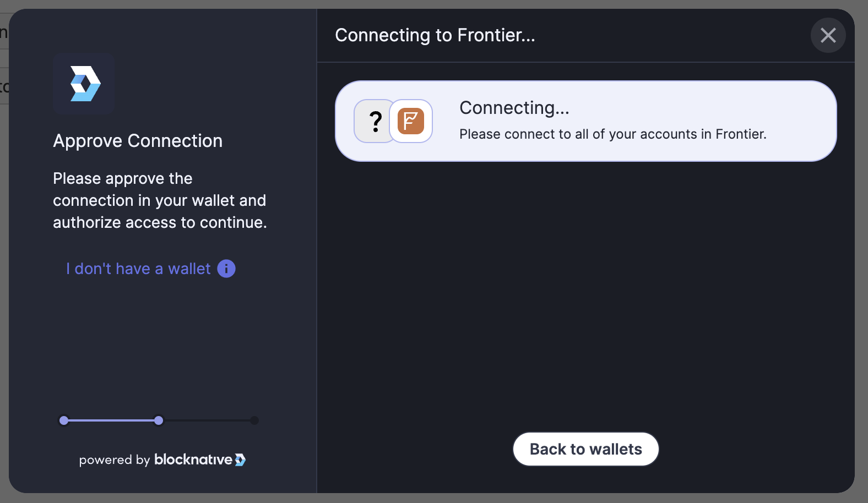868x503 pixels.
Task: Click the Frontier wallet icon
Action: click(x=410, y=121)
